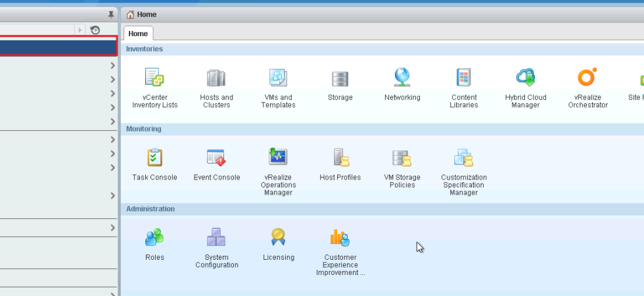644x296 pixels.
Task: Open vCenter Inventory Lists
Action: tap(154, 87)
